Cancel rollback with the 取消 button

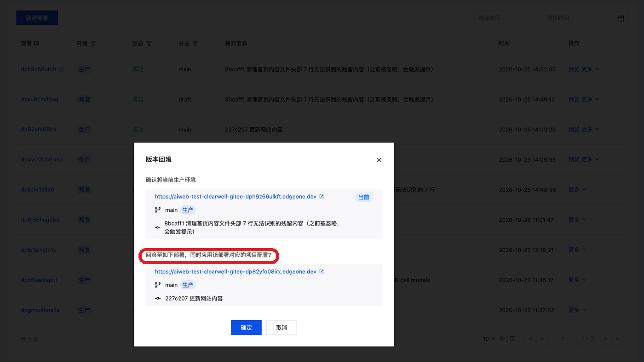pyautogui.click(x=282, y=328)
